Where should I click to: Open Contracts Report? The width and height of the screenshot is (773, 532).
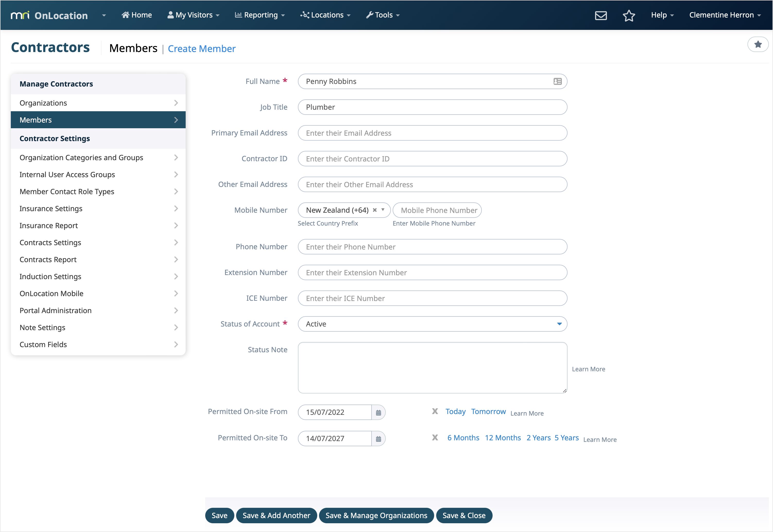pos(98,260)
